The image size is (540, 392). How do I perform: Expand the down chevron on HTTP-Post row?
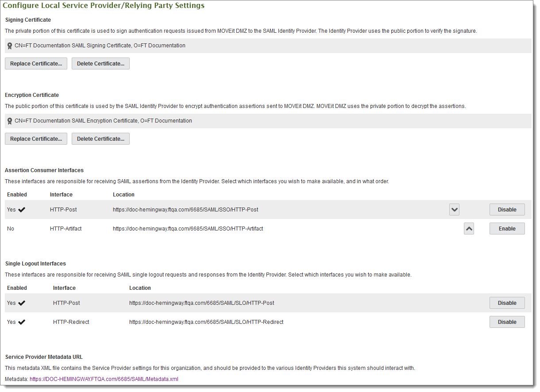pyautogui.click(x=454, y=209)
